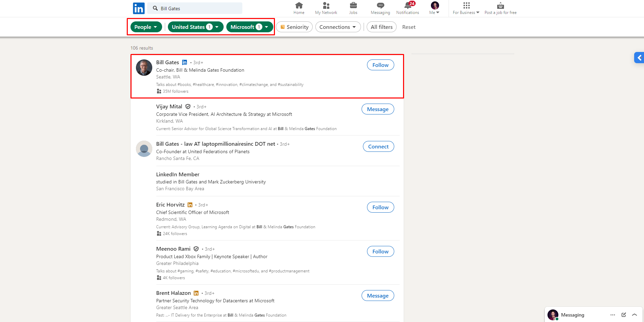644x322 pixels.
Task: Click the Home icon
Action: click(299, 6)
